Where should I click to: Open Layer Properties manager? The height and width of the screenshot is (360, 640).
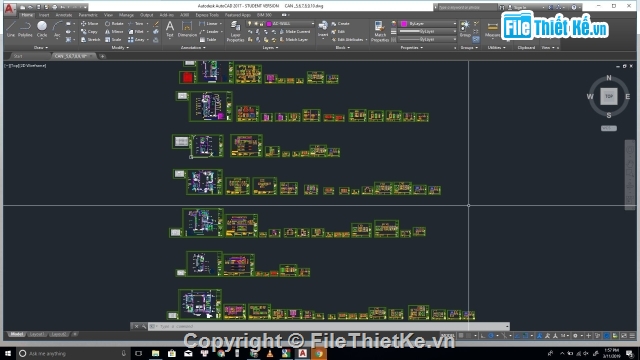point(235,31)
